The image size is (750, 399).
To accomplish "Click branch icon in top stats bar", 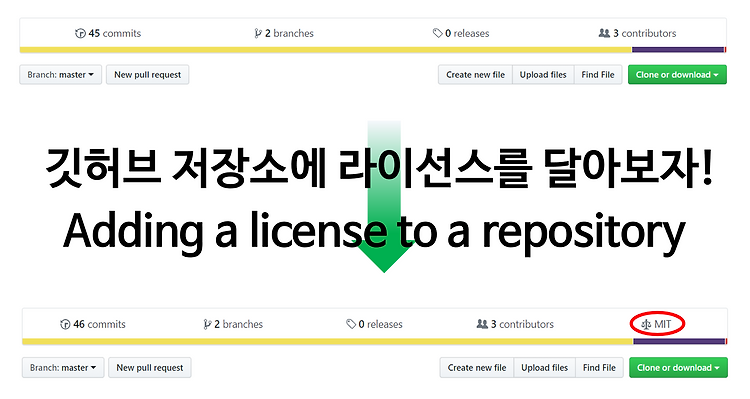I will point(258,33).
